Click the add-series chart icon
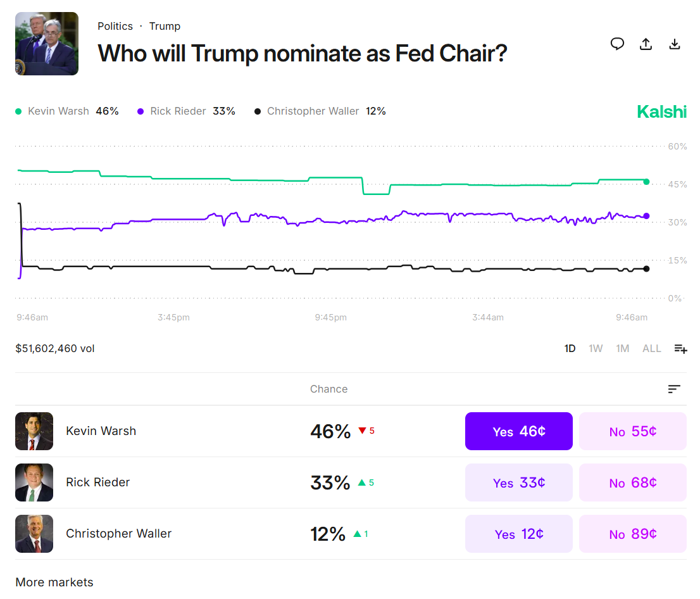The image size is (700, 599). pyautogui.click(x=680, y=348)
